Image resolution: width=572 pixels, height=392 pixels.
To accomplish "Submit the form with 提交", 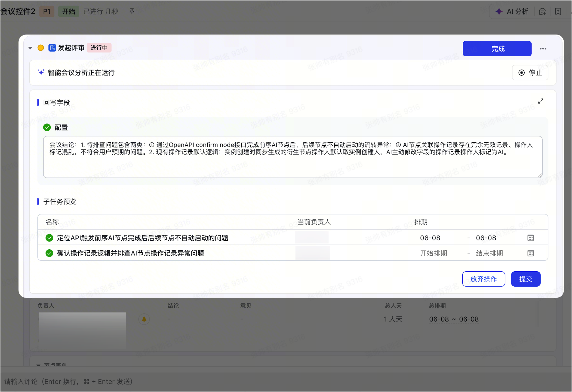I will 526,279.
